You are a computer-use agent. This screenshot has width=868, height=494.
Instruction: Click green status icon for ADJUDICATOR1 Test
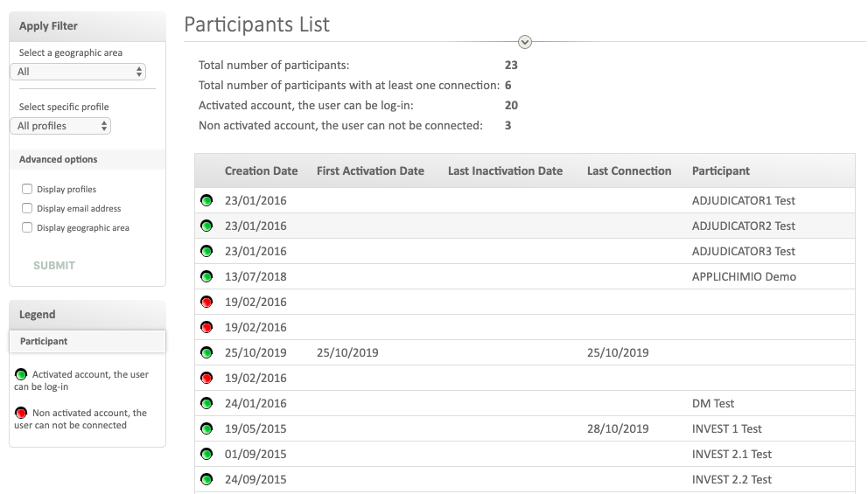pyautogui.click(x=206, y=200)
